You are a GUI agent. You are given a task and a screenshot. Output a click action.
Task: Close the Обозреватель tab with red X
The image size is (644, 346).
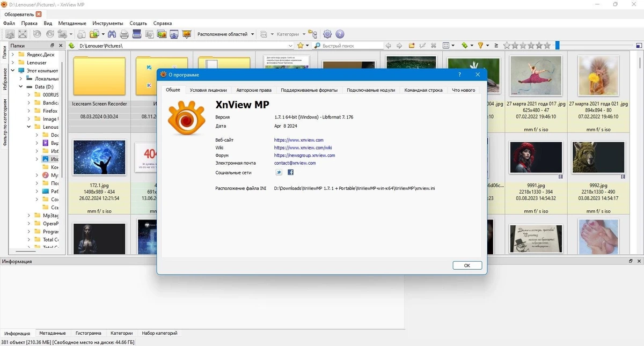pyautogui.click(x=39, y=14)
